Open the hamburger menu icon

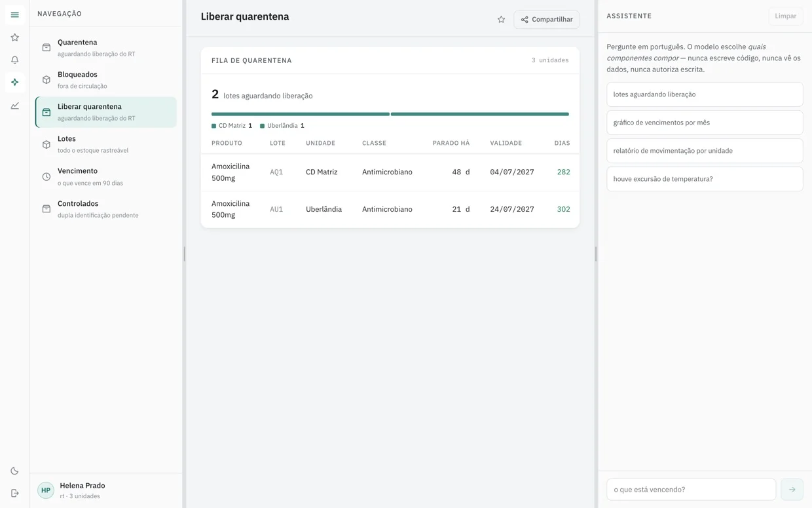(14, 14)
